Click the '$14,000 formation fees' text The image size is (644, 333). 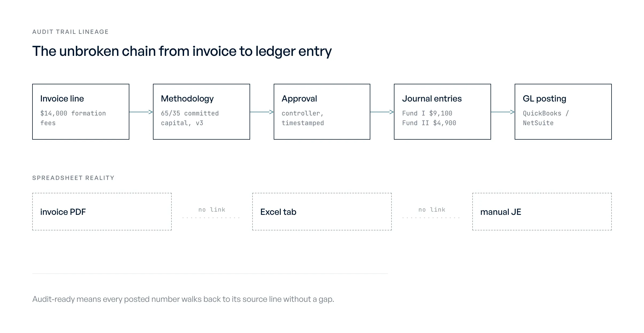[x=73, y=118]
